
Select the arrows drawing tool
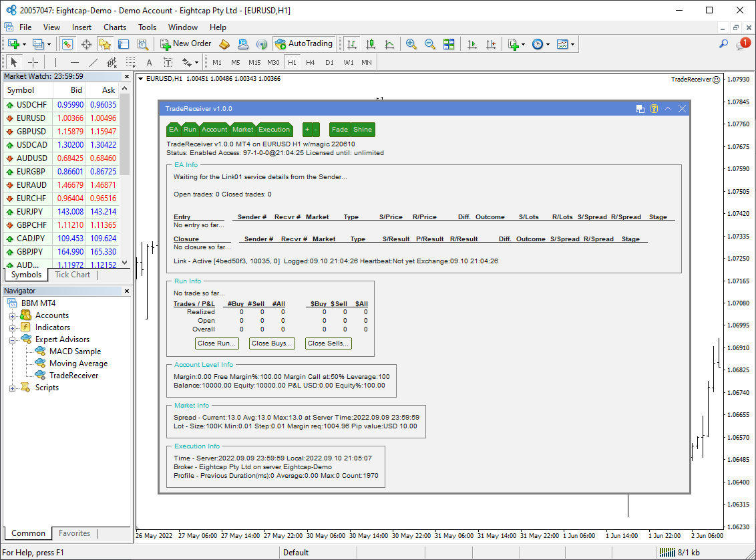pos(186,62)
